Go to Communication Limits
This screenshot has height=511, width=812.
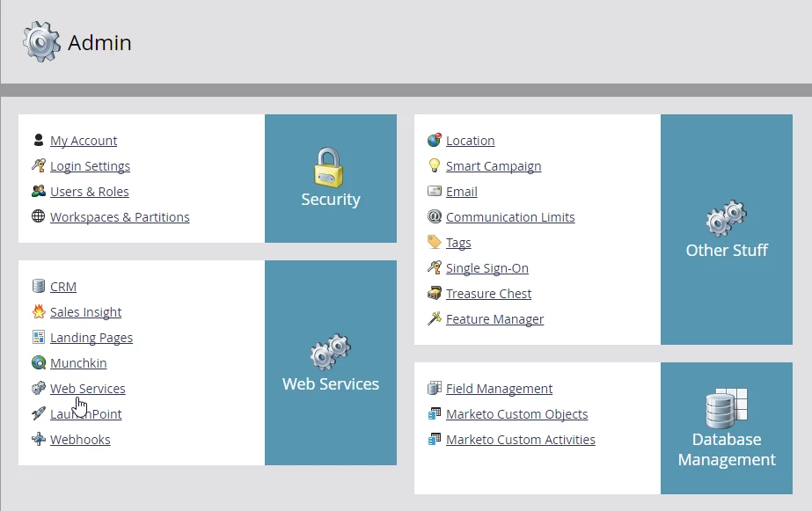coord(510,217)
